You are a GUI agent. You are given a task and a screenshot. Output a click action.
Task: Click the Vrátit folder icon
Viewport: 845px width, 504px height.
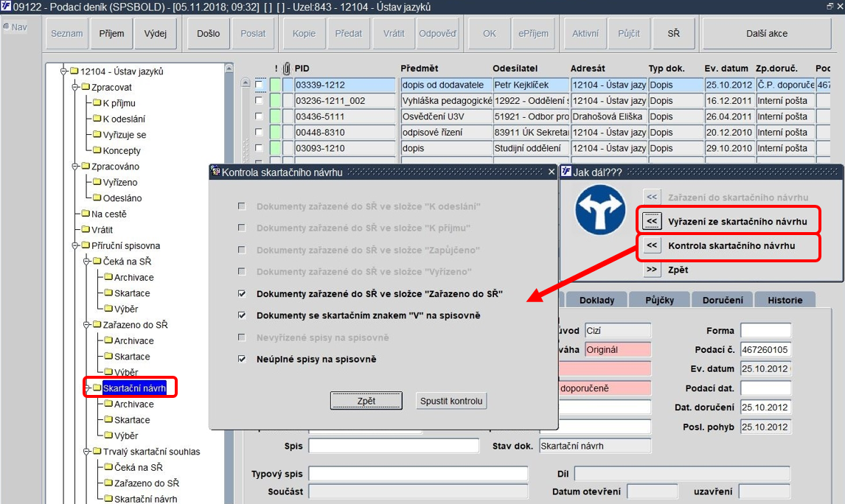point(86,229)
